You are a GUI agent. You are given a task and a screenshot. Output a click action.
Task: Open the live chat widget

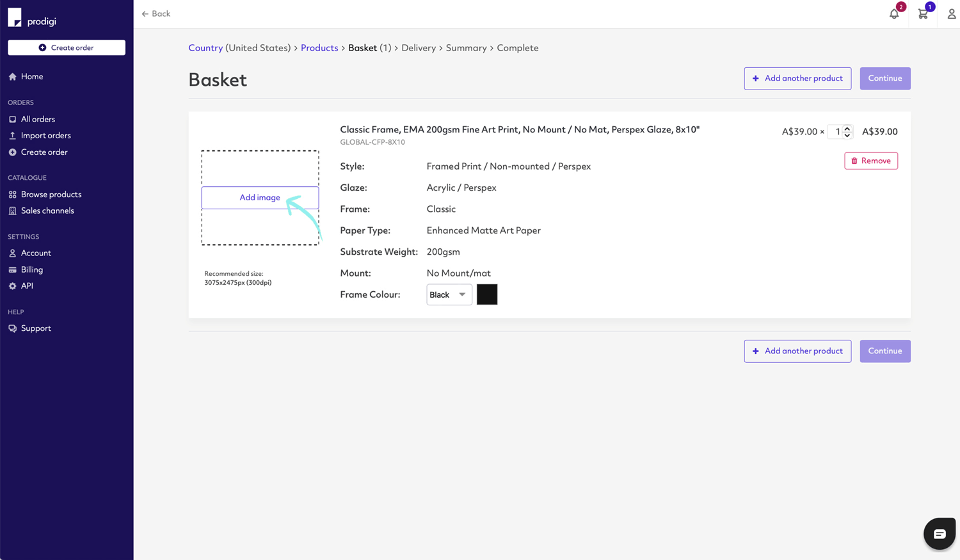(x=939, y=534)
